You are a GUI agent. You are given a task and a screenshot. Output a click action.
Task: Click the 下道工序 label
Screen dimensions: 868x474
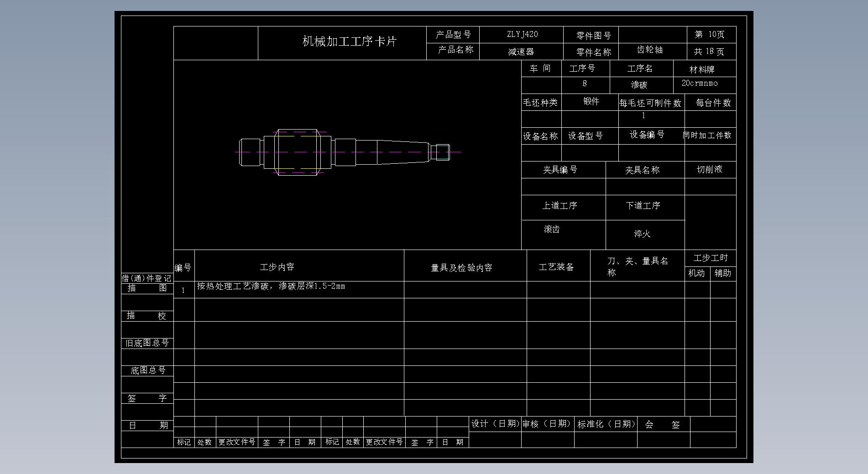[643, 206]
